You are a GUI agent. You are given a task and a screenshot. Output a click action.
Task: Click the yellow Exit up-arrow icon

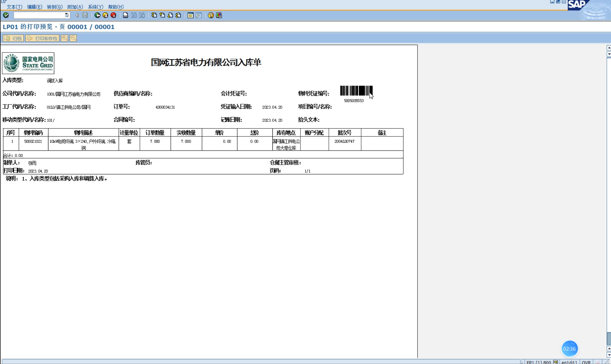(105, 15)
